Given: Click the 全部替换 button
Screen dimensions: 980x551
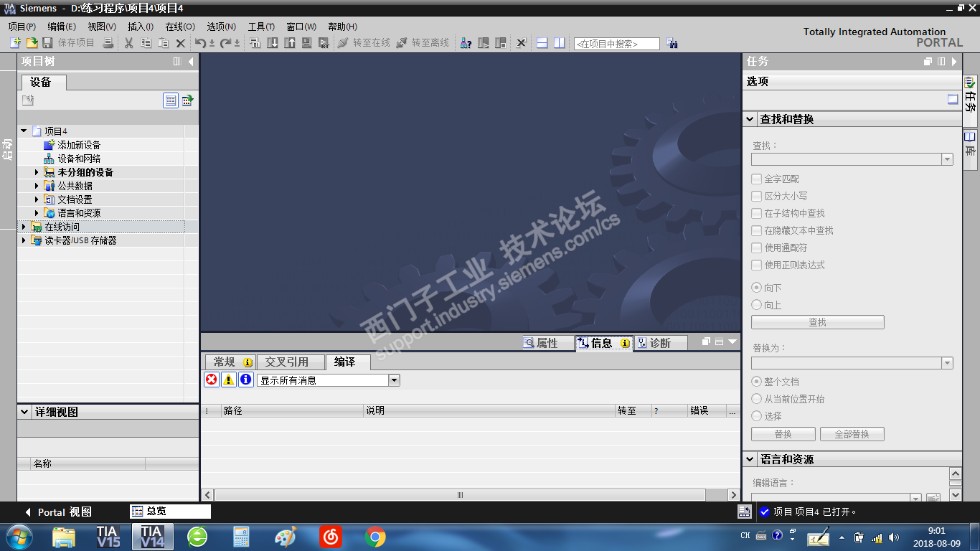Looking at the screenshot, I should 852,434.
